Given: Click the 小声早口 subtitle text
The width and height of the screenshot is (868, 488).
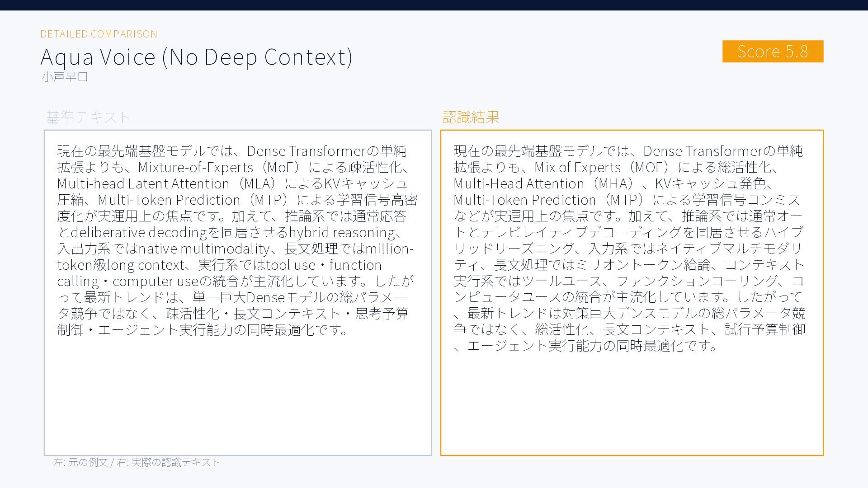Looking at the screenshot, I should [65, 76].
